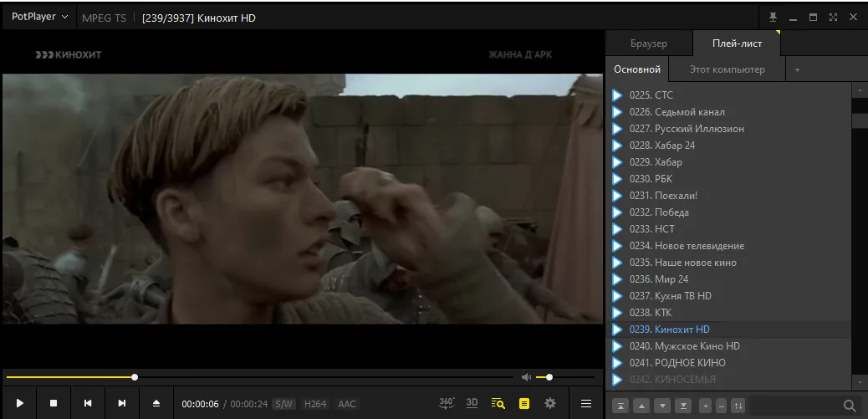Remove an item from the playlist with minus
This screenshot has width=868, height=419.
tap(721, 406)
